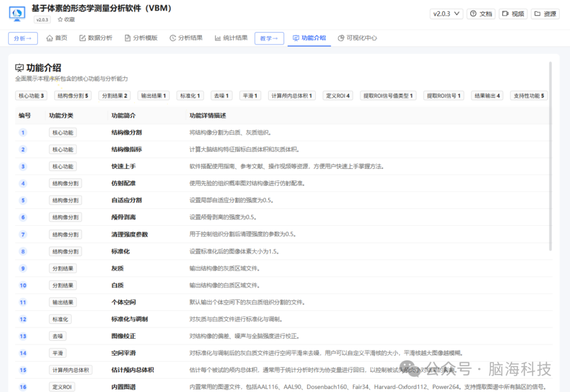Open the v2.0.3 version dropdown
The image size is (570, 392).
point(446,14)
